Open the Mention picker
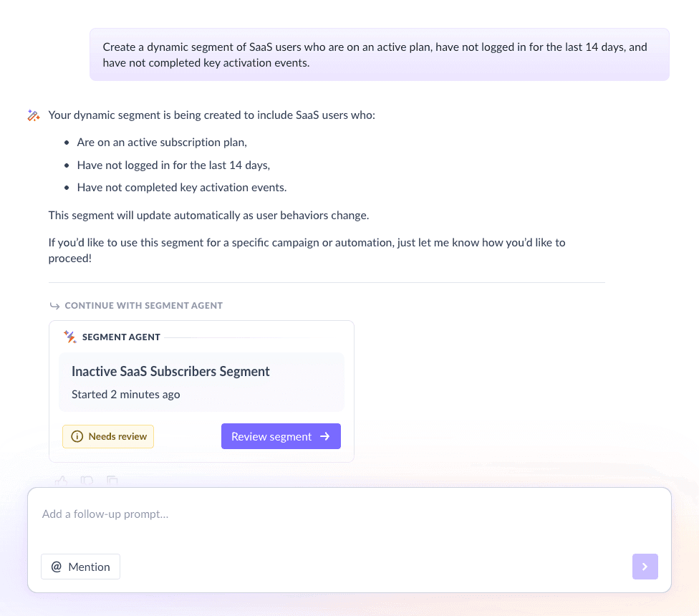The width and height of the screenshot is (699, 616). point(80,567)
